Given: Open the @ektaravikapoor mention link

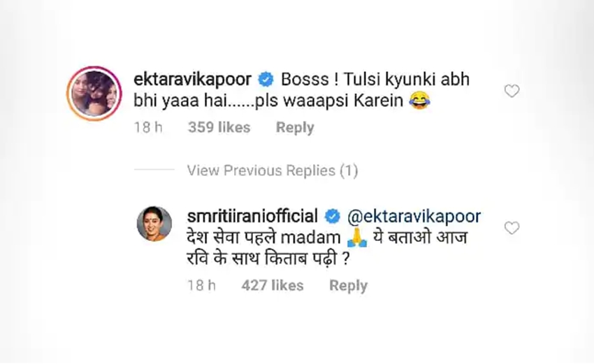Looking at the screenshot, I should click(414, 217).
